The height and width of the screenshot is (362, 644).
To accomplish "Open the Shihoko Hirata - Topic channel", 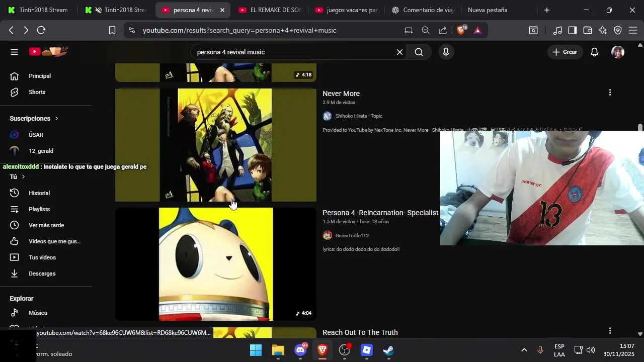I will [x=359, y=116].
